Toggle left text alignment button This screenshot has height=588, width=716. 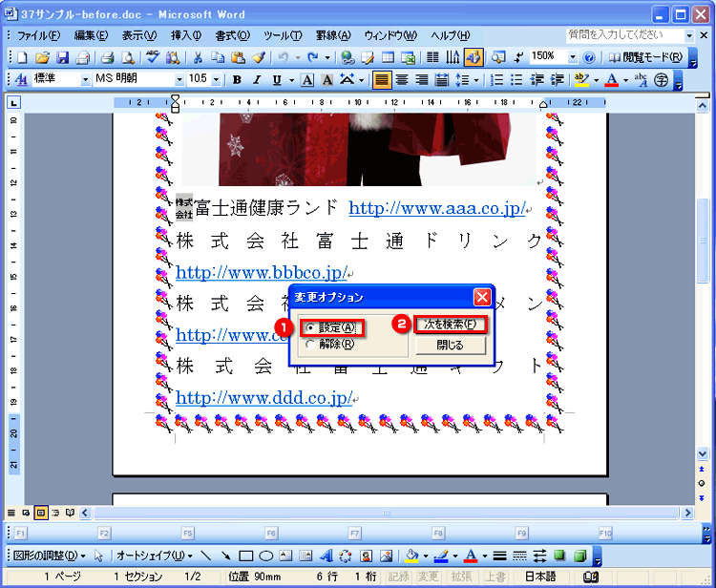coord(382,80)
